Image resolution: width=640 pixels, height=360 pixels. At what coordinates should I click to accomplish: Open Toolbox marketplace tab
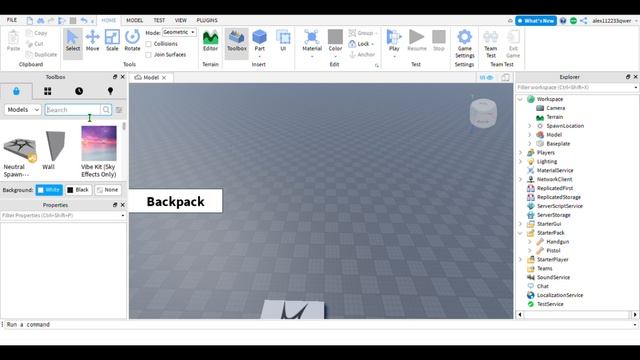click(x=16, y=91)
